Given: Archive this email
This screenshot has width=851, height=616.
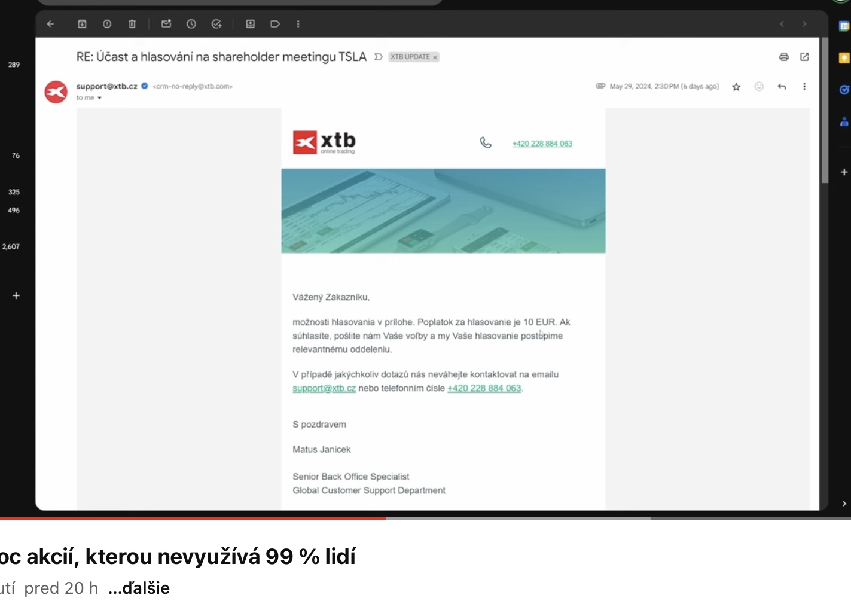Looking at the screenshot, I should (x=82, y=24).
